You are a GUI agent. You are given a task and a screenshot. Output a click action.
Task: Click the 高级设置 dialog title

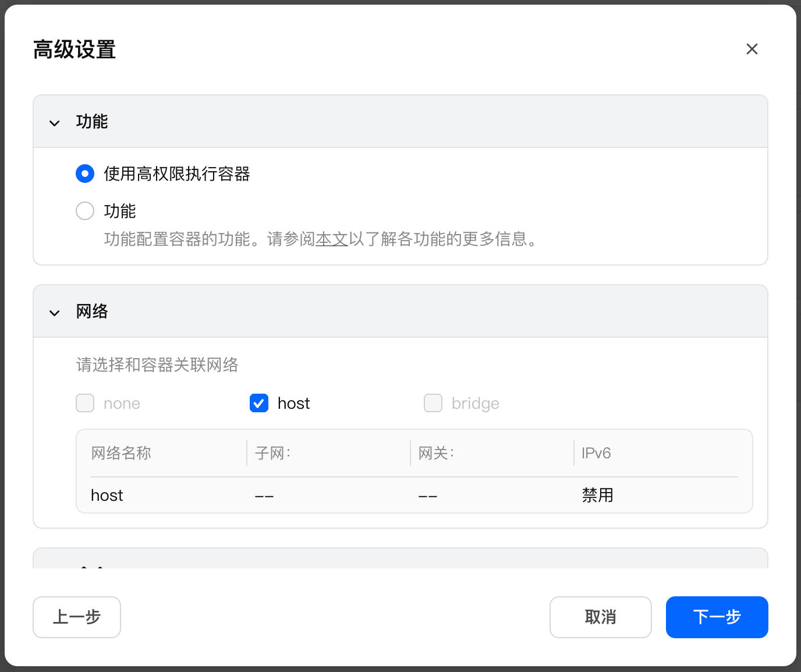tap(75, 50)
